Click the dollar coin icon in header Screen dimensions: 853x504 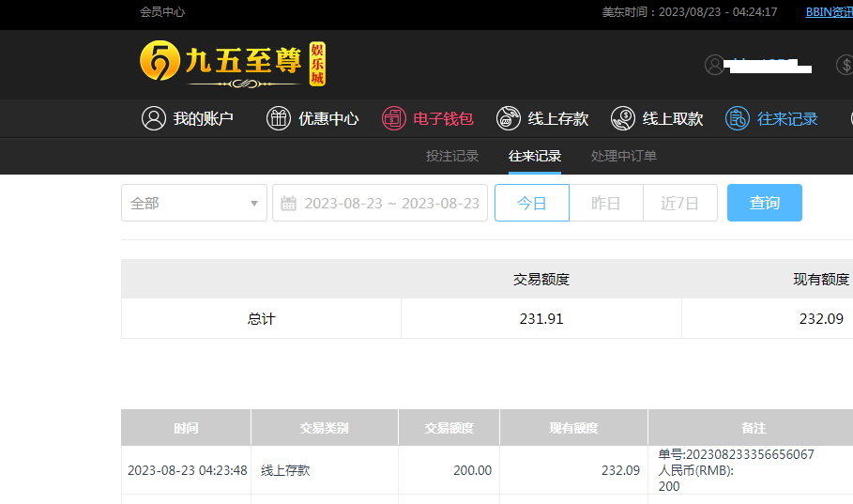[x=845, y=65]
